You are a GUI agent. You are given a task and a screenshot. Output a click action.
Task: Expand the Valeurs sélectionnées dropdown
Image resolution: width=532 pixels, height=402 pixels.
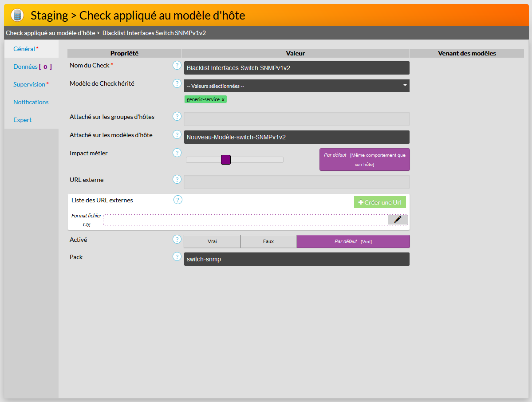point(296,86)
